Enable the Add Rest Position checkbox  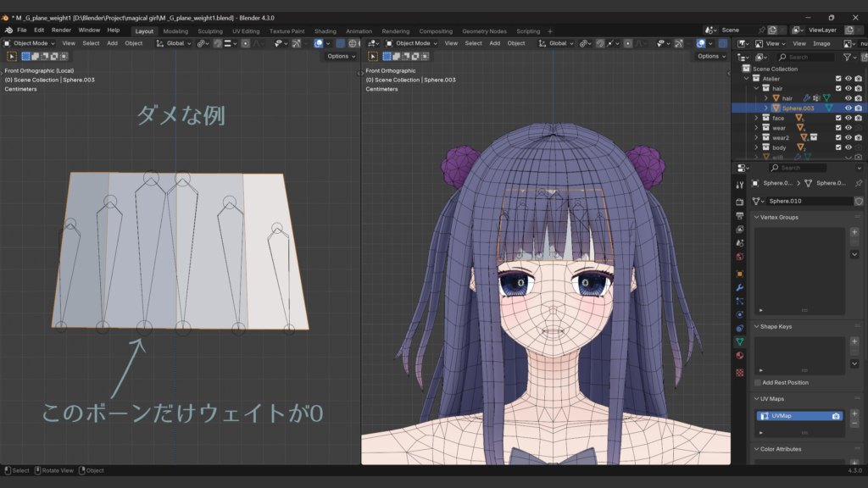point(759,382)
